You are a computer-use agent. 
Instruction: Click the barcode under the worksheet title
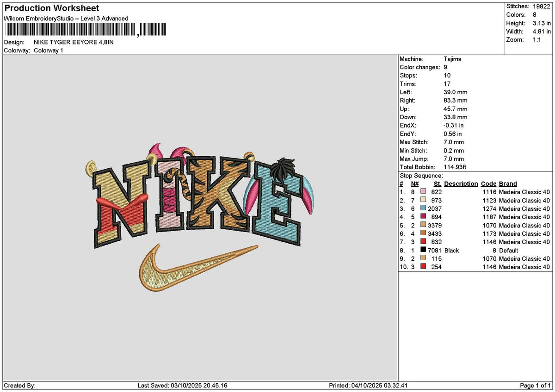coord(85,30)
